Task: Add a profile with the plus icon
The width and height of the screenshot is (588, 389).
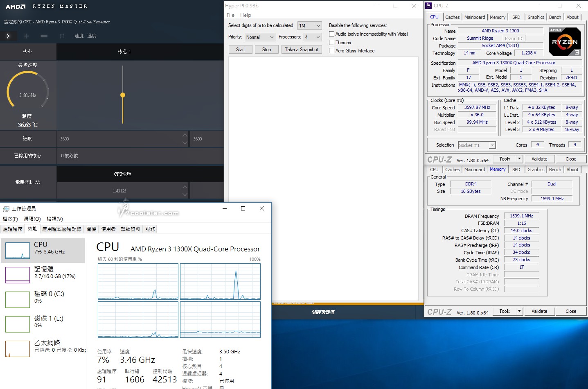Action: (26, 36)
